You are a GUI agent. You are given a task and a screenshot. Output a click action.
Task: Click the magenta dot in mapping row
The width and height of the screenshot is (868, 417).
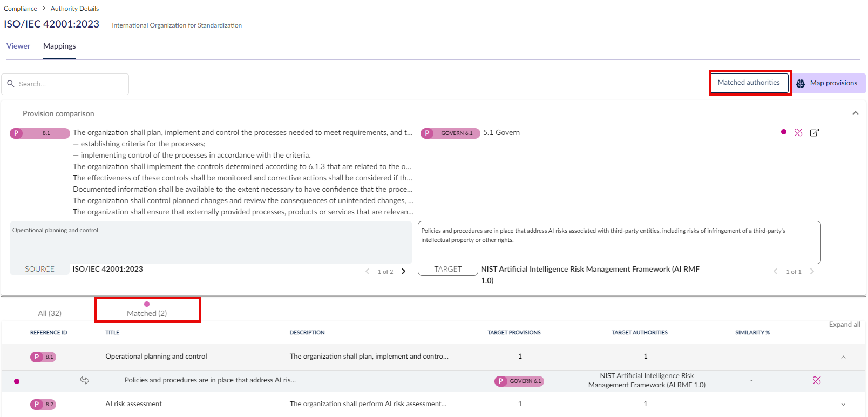point(17,381)
